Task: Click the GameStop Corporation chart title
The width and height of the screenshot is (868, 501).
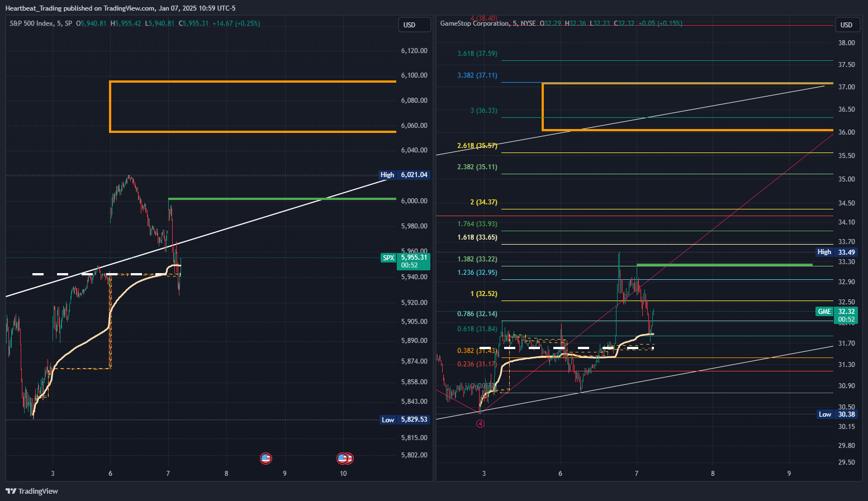Action: click(x=488, y=23)
